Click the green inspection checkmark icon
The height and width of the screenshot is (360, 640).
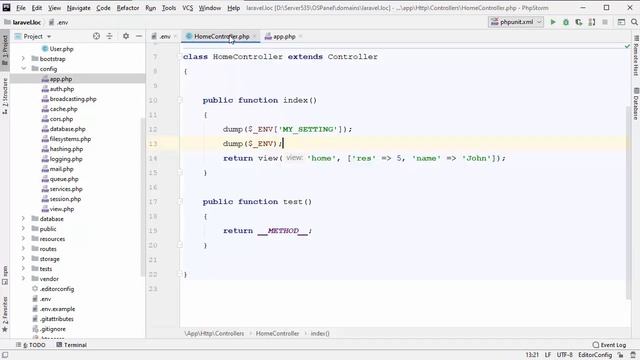[x=627, y=47]
